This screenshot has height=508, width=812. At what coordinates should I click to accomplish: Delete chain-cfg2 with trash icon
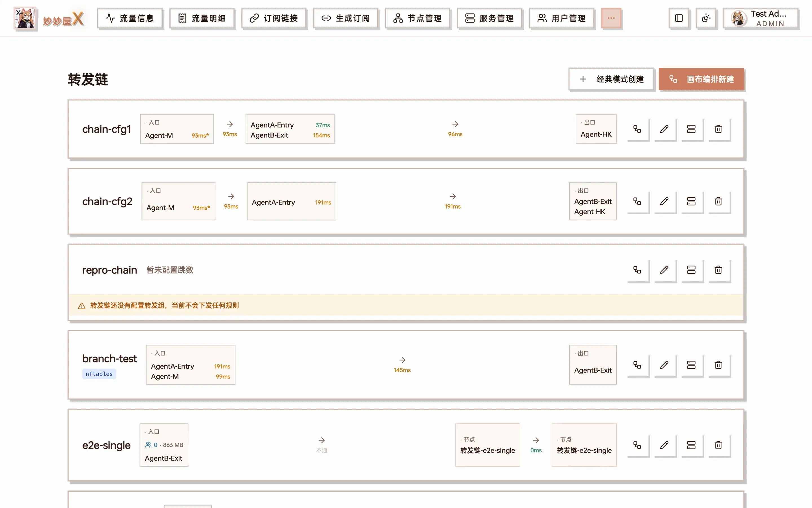[x=718, y=202]
